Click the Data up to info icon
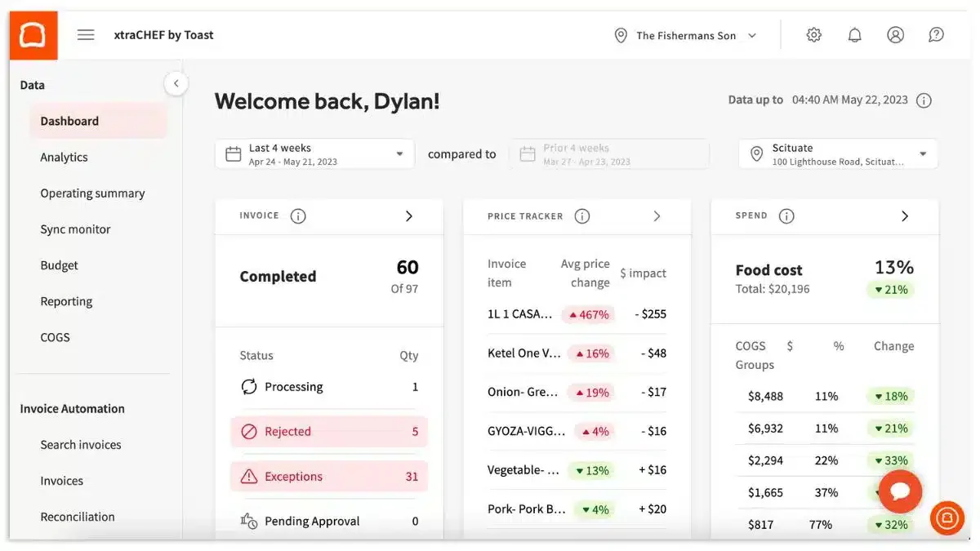 pyautogui.click(x=924, y=100)
